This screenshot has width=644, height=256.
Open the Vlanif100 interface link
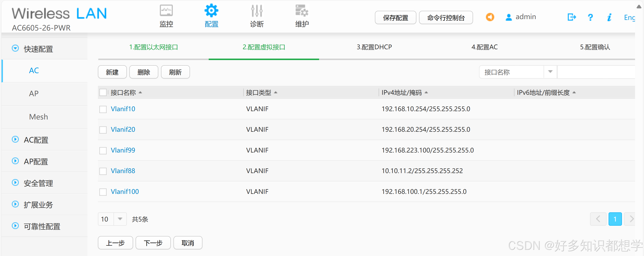point(125,192)
